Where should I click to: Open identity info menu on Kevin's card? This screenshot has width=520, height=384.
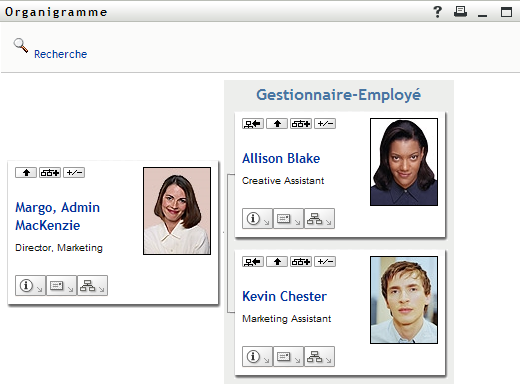[x=257, y=357]
